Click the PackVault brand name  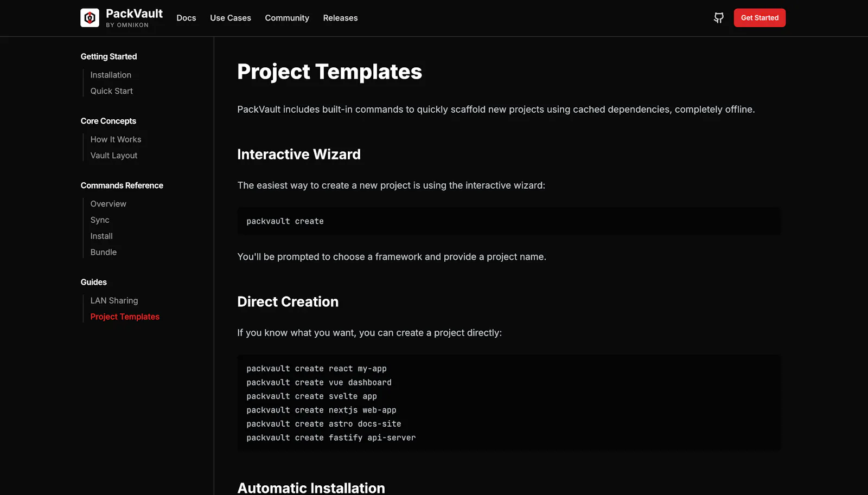click(134, 14)
